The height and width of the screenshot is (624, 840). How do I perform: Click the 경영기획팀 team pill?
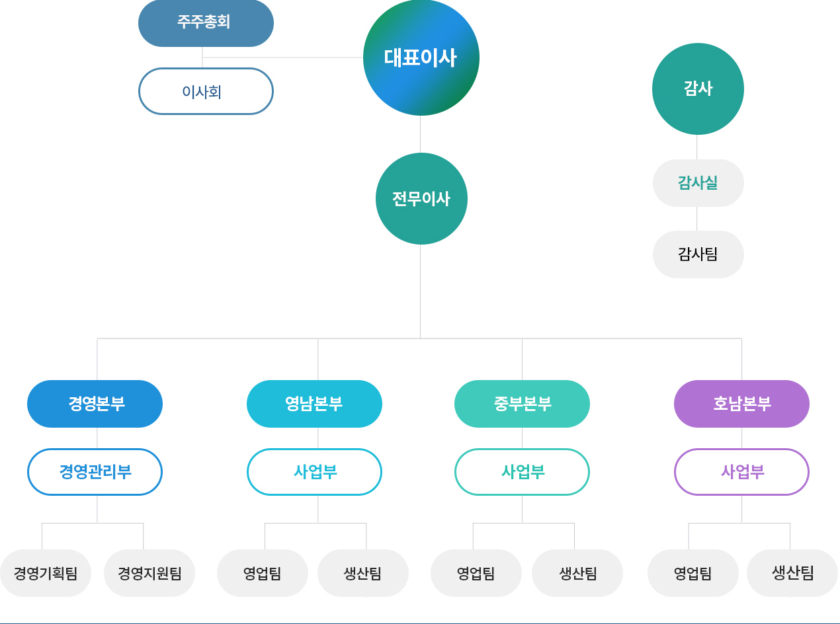(x=45, y=573)
